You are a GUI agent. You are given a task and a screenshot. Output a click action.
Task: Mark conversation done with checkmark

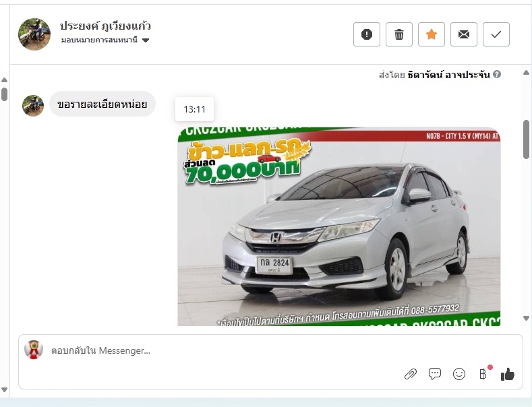496,34
